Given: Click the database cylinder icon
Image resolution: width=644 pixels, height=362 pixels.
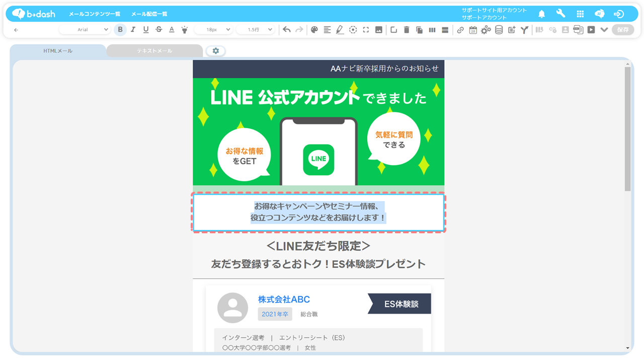Looking at the screenshot, I should (499, 30).
